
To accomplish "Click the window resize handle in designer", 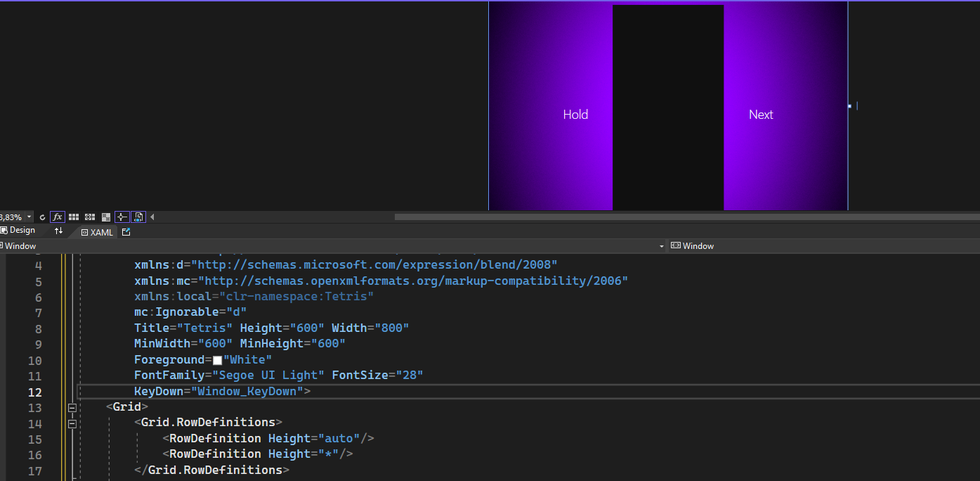I will point(849,106).
